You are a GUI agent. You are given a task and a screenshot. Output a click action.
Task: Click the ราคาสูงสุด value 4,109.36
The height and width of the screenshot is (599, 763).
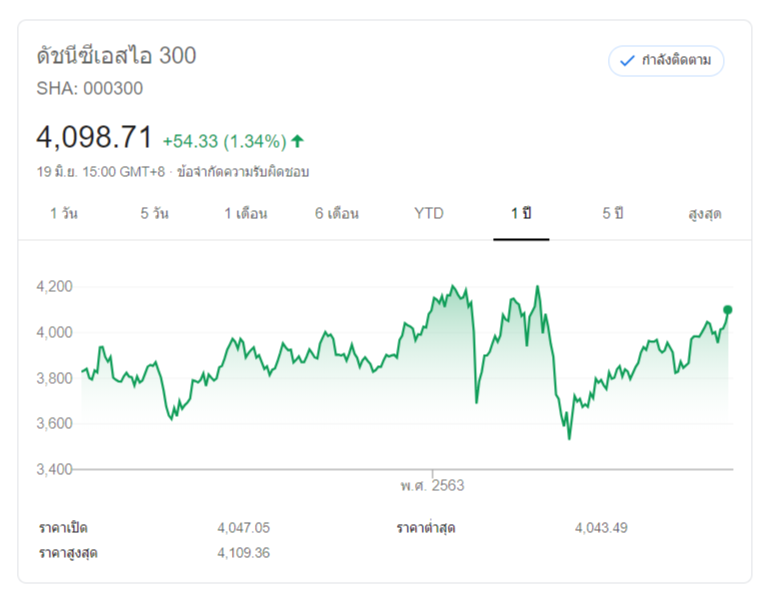click(x=243, y=552)
